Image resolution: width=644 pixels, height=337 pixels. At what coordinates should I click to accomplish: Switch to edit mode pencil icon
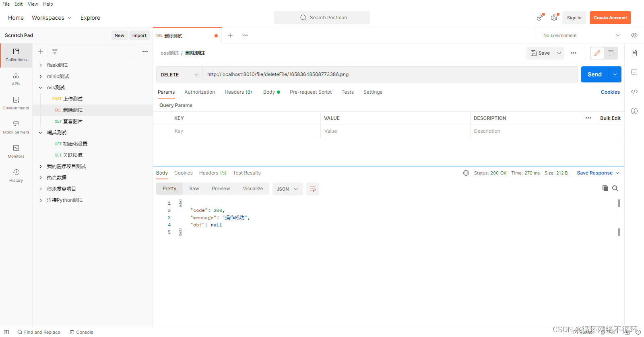click(597, 53)
